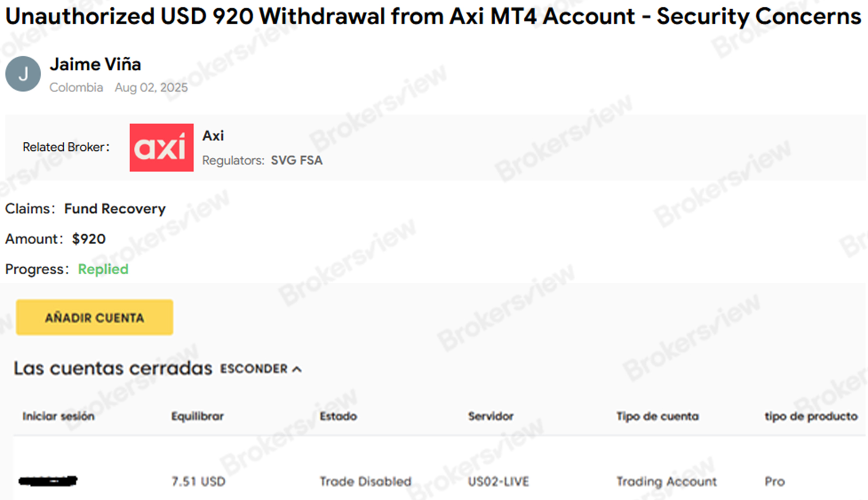Collapse closed accounts with ESCONDER chevron

click(261, 369)
